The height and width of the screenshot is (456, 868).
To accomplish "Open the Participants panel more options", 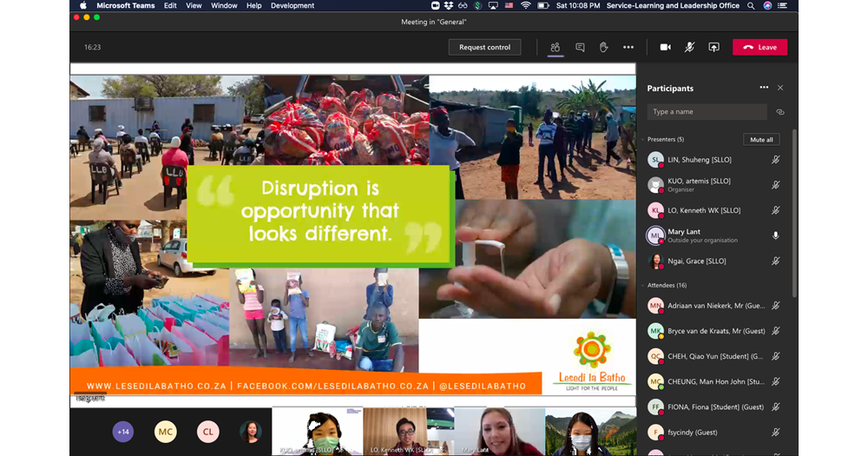I will click(764, 88).
